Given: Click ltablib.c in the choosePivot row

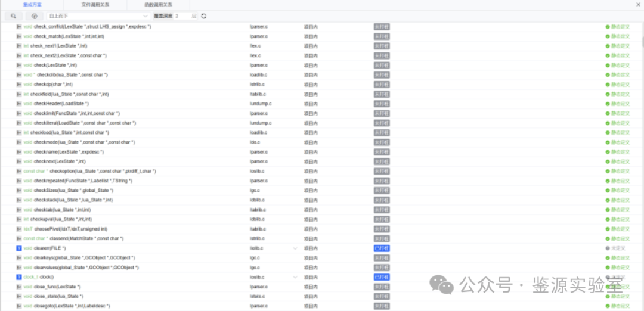Looking at the screenshot, I should [x=258, y=229].
